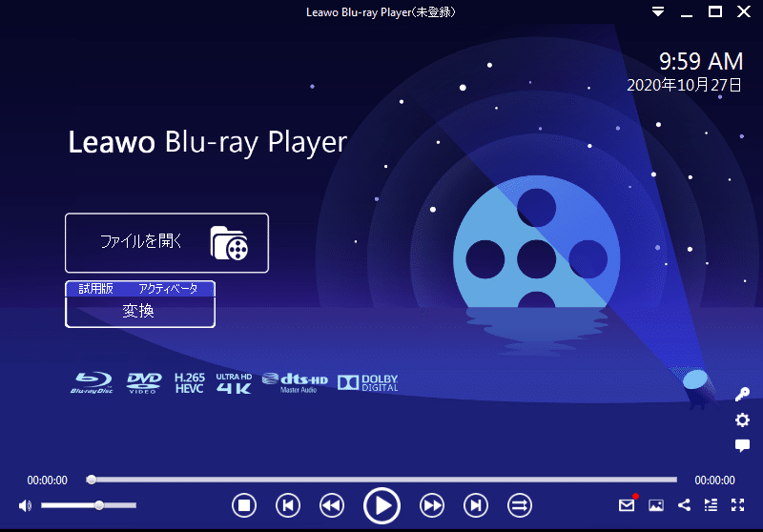Click the 2020年10月27日 date text

684,85
